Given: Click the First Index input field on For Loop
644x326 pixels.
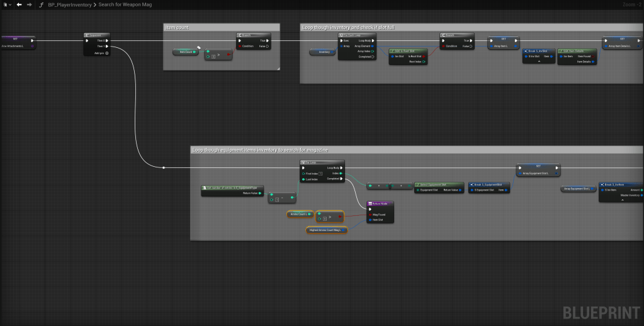Looking at the screenshot, I should (x=320, y=173).
